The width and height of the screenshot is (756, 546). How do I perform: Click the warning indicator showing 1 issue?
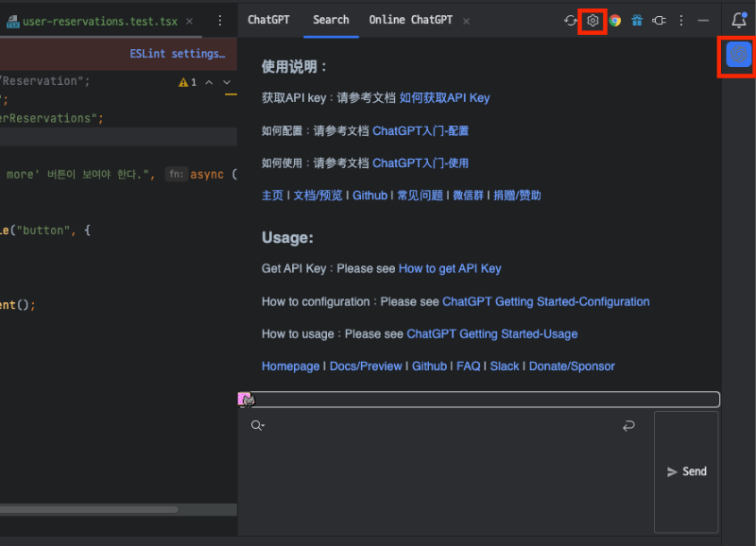[x=190, y=82]
